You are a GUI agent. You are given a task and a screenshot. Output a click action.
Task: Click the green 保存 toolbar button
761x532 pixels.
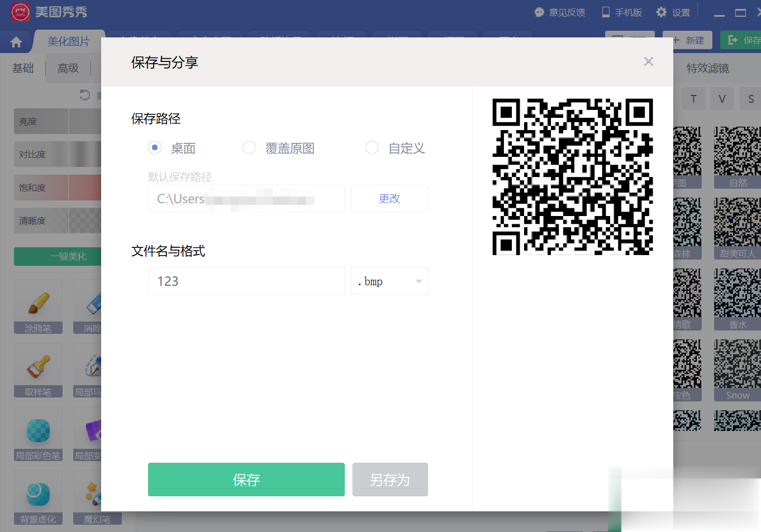pyautogui.click(x=741, y=40)
